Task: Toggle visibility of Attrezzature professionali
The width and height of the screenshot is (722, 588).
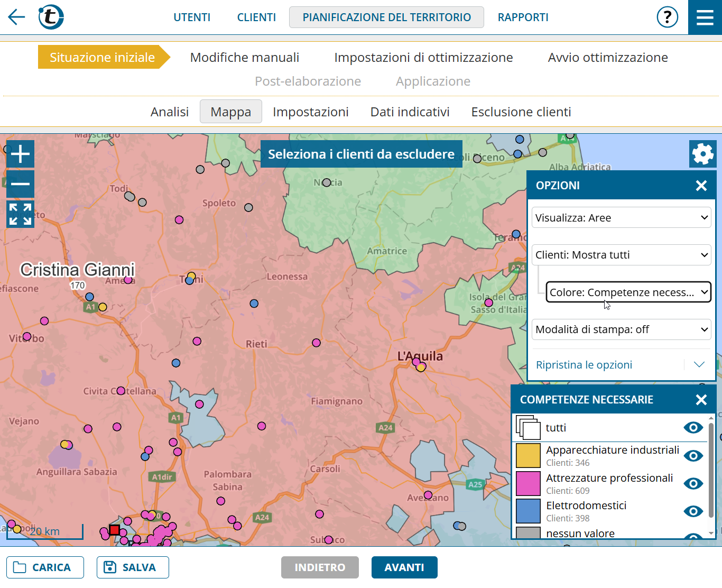Action: (693, 484)
